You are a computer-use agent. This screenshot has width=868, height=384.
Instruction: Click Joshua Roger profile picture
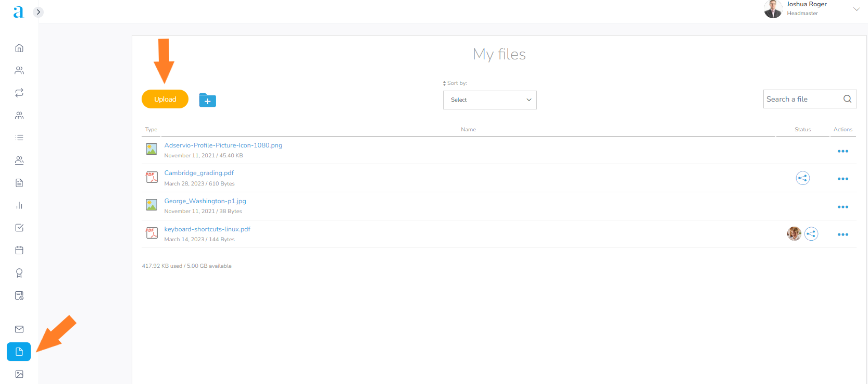[773, 9]
